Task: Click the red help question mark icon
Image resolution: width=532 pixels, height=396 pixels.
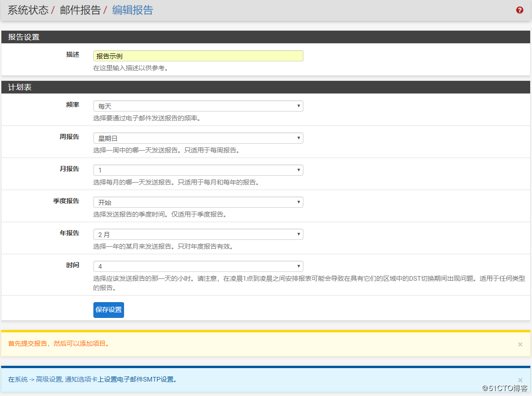Action: click(x=520, y=10)
